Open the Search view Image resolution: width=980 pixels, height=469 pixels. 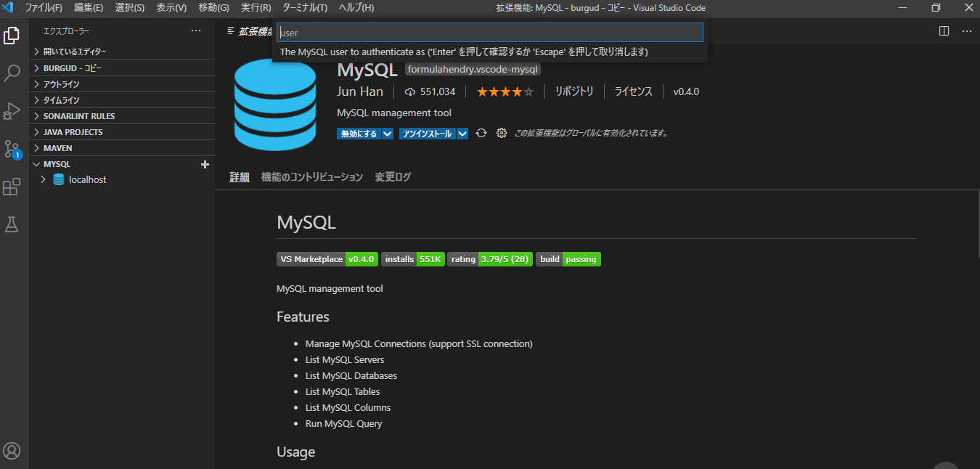[11, 73]
